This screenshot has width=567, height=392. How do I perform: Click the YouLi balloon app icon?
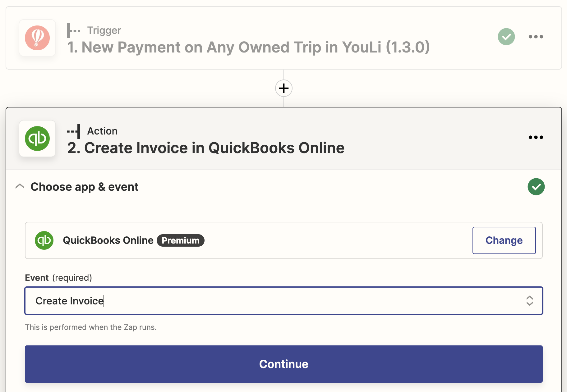pyautogui.click(x=37, y=38)
